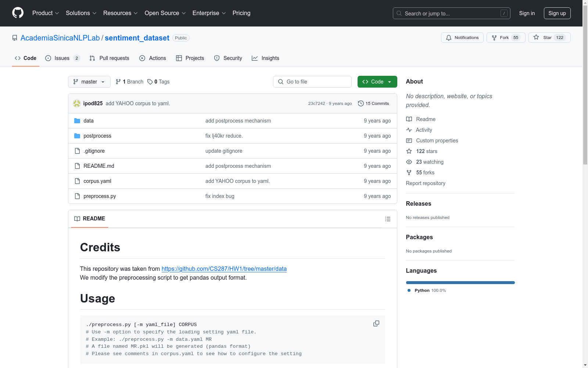Viewport: 588px width, 368px height.
Task: Click the ipod825 avatar image
Action: 76,103
